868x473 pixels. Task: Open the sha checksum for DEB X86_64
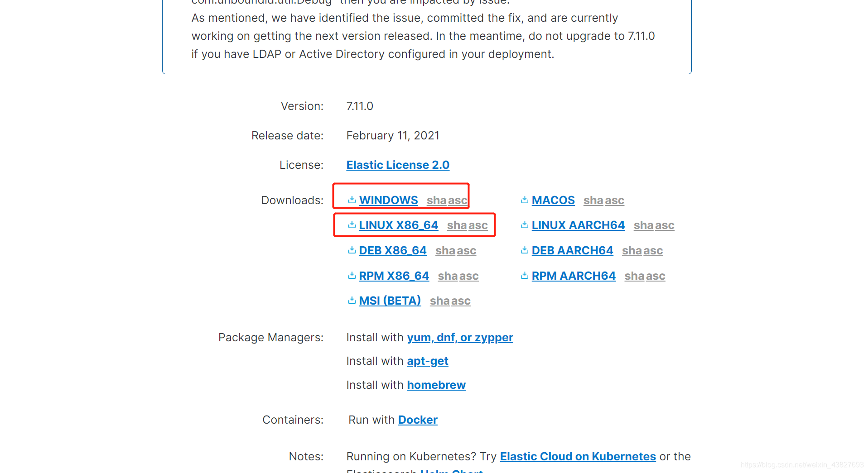(x=445, y=250)
